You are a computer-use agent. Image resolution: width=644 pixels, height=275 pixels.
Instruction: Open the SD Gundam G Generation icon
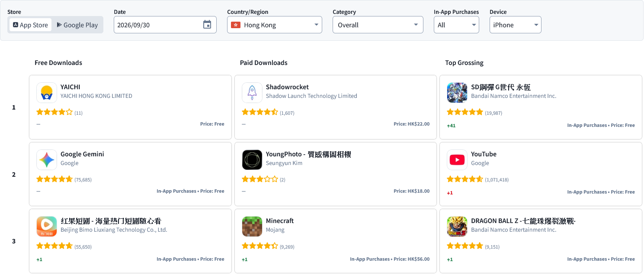click(x=457, y=93)
